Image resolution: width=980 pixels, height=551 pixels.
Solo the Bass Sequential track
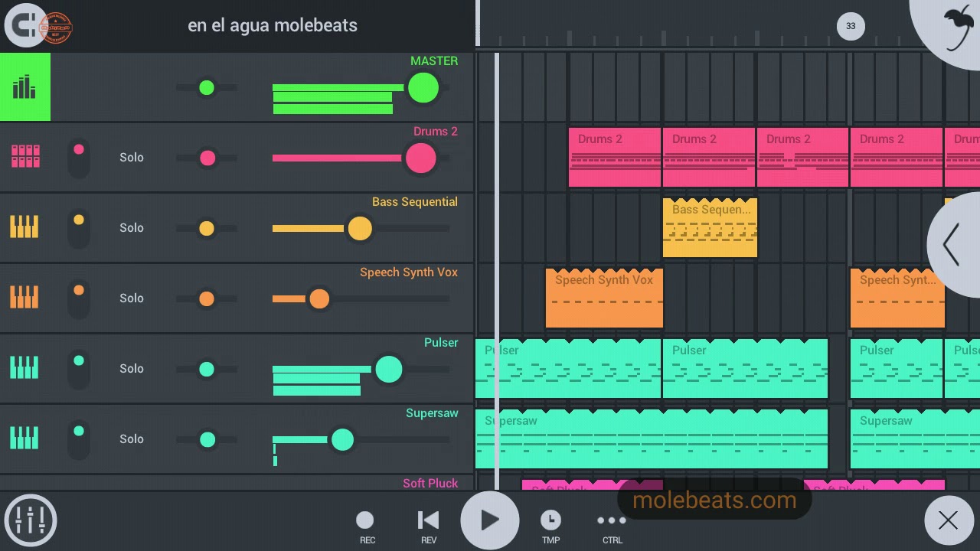[x=131, y=227]
